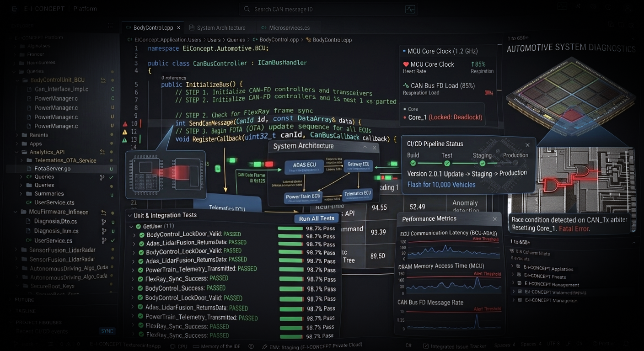Click the CPU icon in the status bar
Image resolution: width=644 pixels, height=351 pixels.
point(172,346)
